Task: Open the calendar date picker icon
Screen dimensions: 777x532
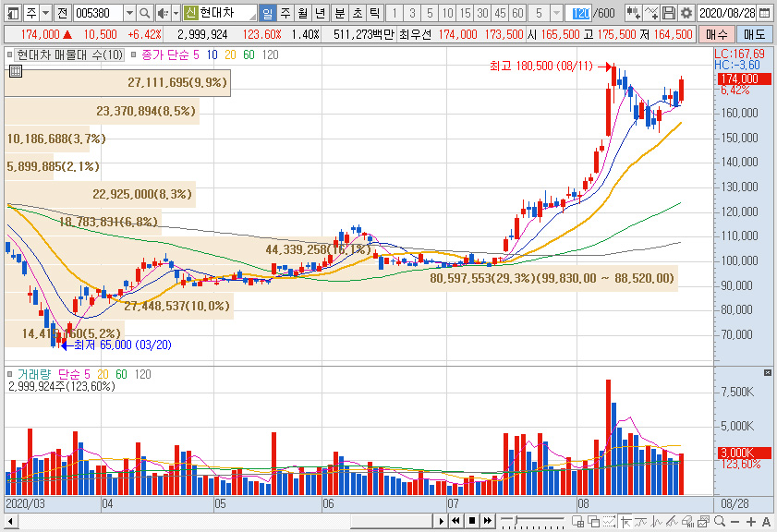Action: 765,13
